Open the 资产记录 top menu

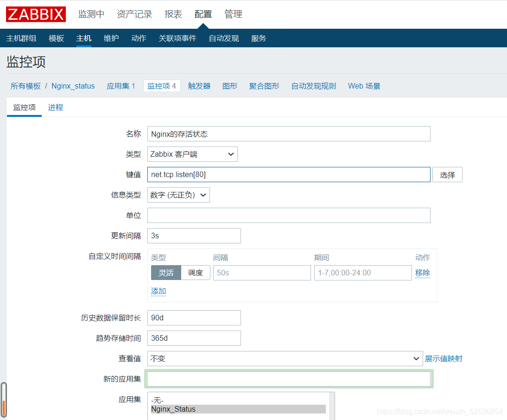(134, 14)
